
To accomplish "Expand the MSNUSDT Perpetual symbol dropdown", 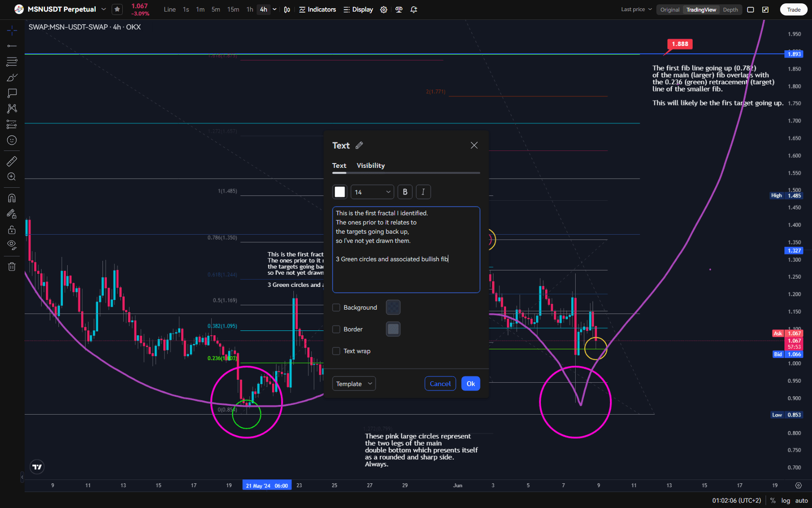I will tap(103, 9).
